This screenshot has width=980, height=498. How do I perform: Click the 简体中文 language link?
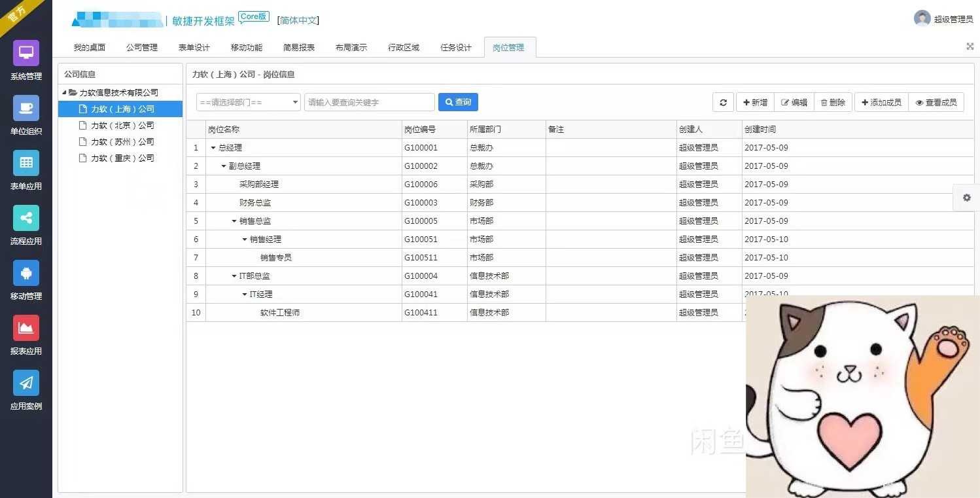pos(298,21)
